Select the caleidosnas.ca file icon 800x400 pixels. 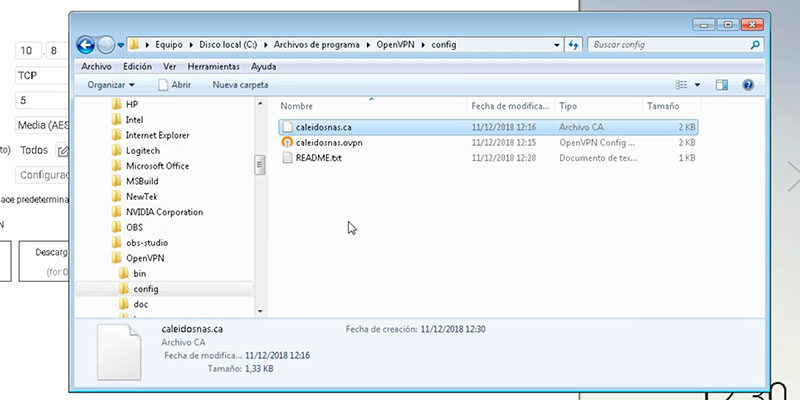click(x=288, y=127)
